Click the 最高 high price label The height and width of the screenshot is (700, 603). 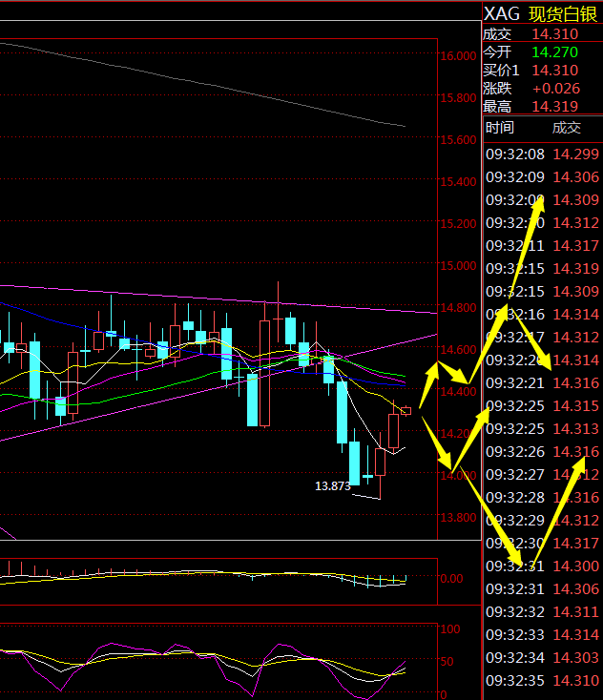[497, 107]
